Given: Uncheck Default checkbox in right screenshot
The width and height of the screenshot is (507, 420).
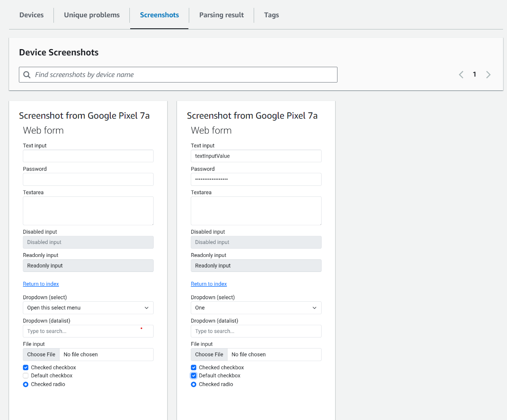Looking at the screenshot, I should [x=194, y=376].
